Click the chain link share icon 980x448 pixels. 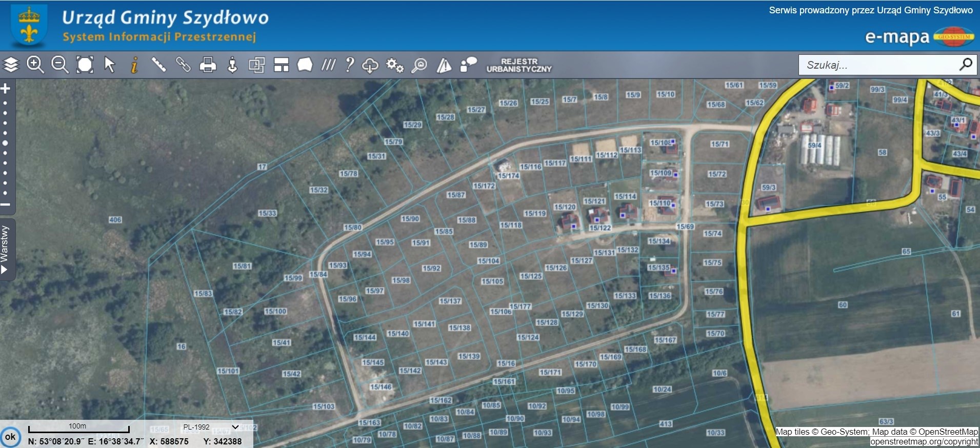pos(183,65)
